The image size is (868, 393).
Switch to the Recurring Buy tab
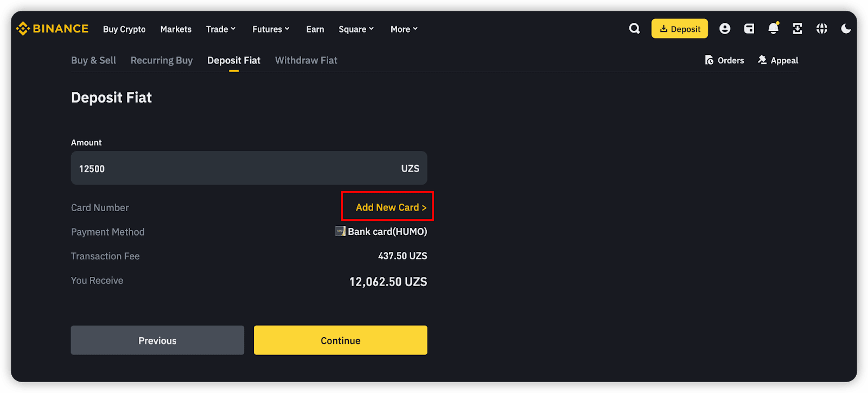pyautogui.click(x=162, y=60)
